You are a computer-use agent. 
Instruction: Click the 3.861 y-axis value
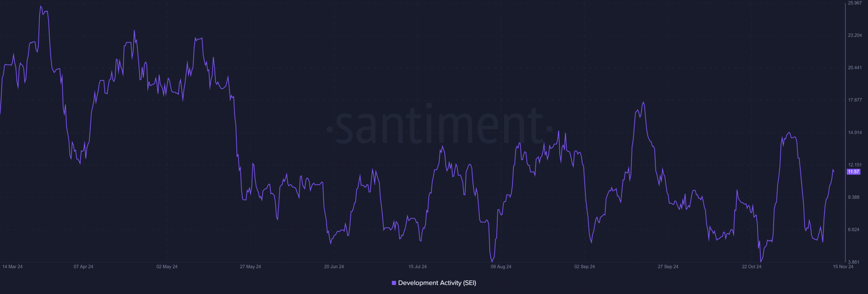tap(854, 262)
